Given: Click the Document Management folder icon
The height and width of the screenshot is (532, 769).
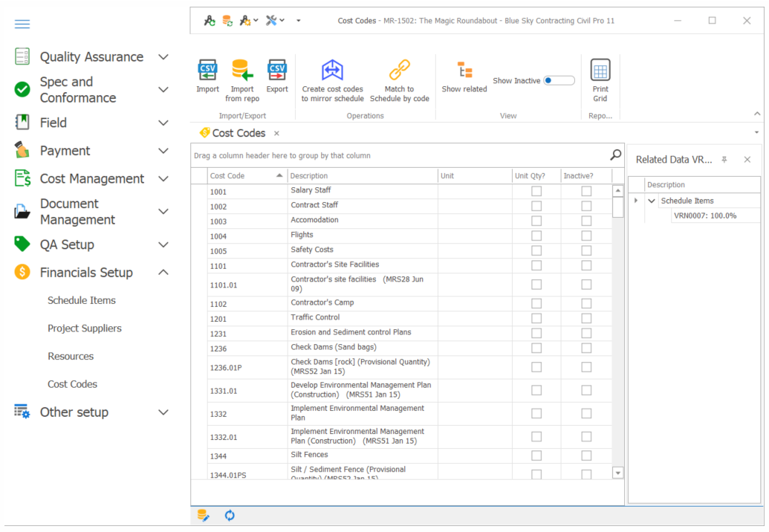Looking at the screenshot, I should click(22, 211).
